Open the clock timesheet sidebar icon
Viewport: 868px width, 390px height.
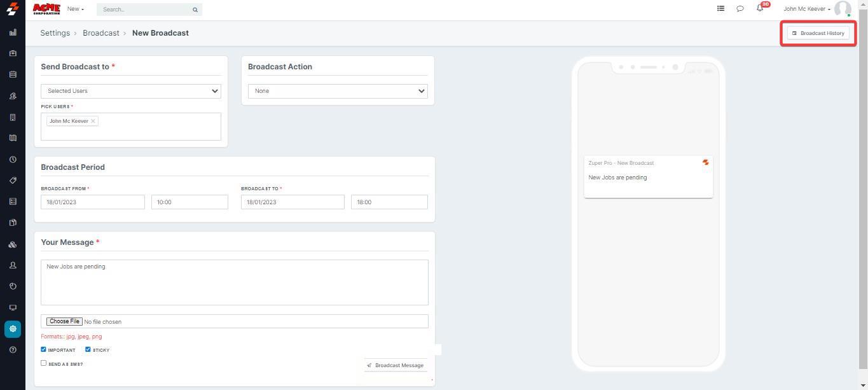tap(13, 160)
